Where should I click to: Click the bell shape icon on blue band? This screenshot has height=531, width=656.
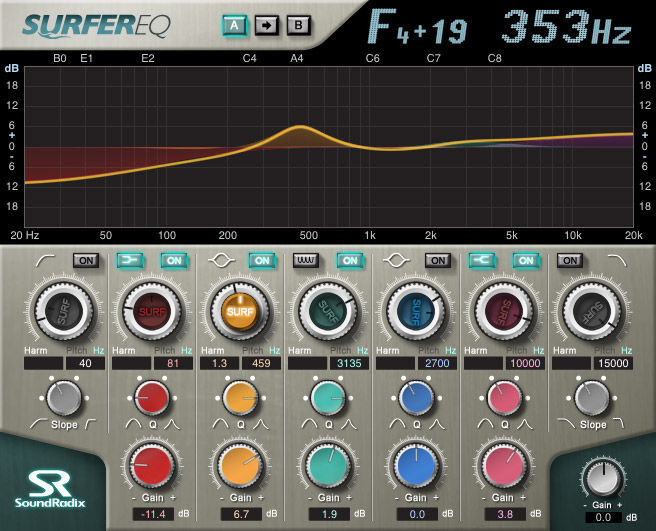(397, 261)
